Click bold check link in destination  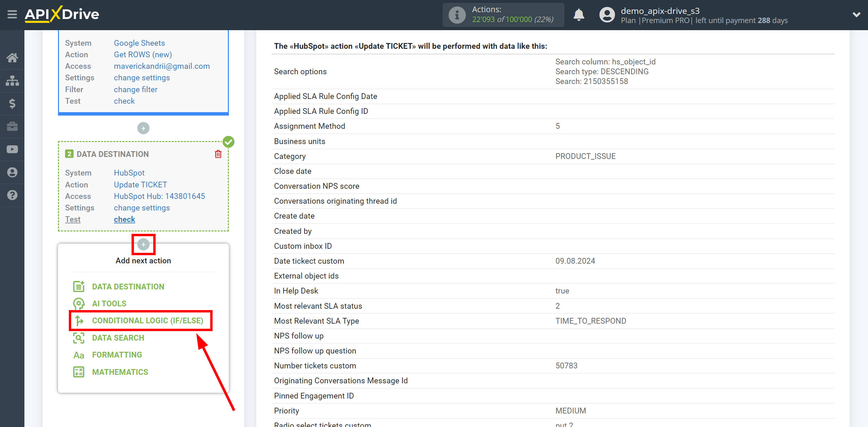pyautogui.click(x=124, y=219)
